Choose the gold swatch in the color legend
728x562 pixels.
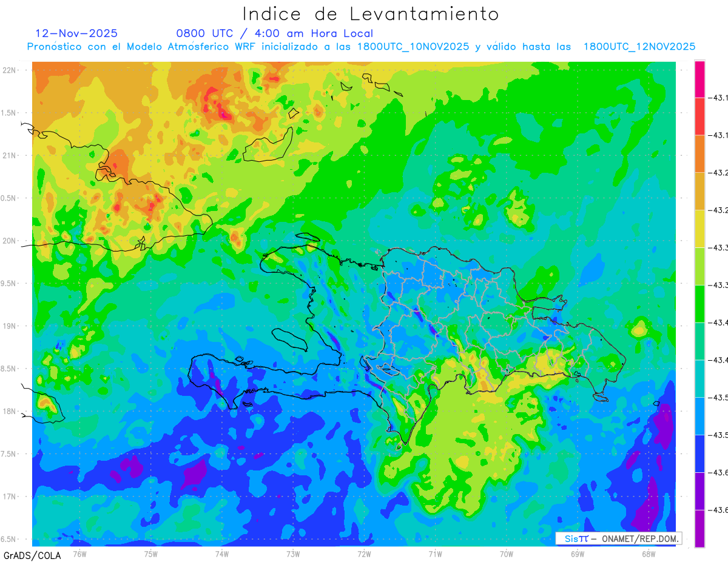699,192
